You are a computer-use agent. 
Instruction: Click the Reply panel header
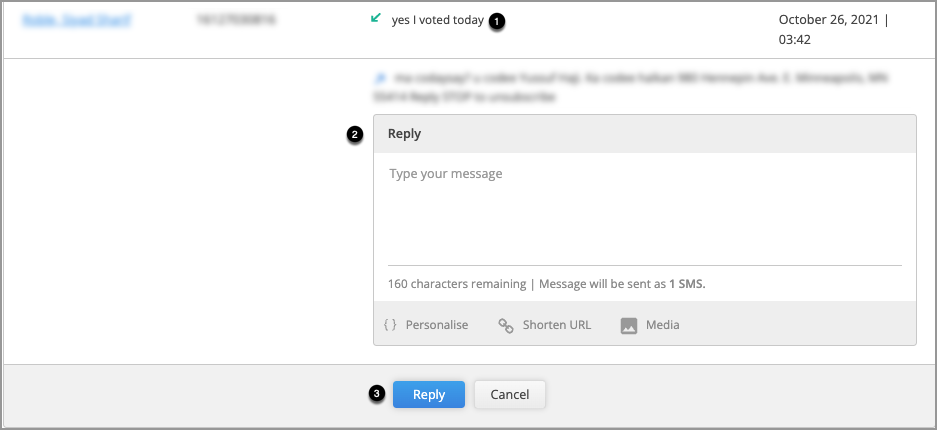(645, 134)
